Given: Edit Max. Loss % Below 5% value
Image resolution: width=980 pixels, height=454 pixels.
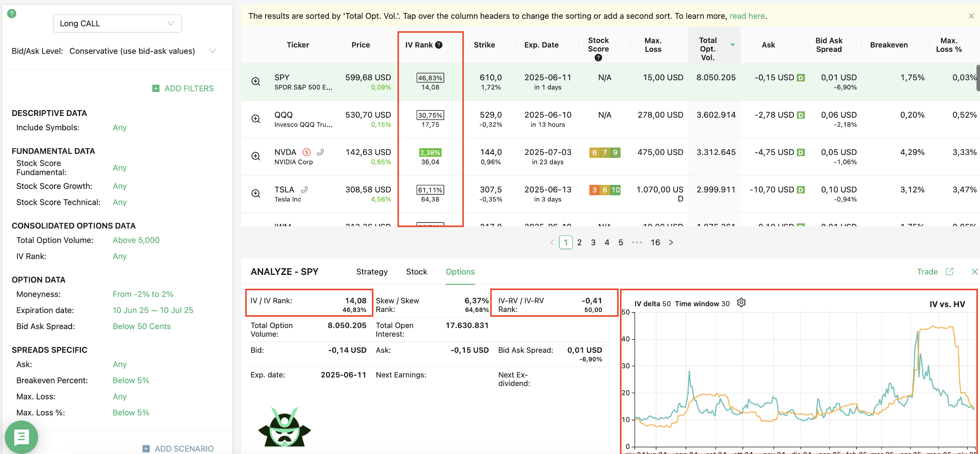Looking at the screenshot, I should point(131,413).
